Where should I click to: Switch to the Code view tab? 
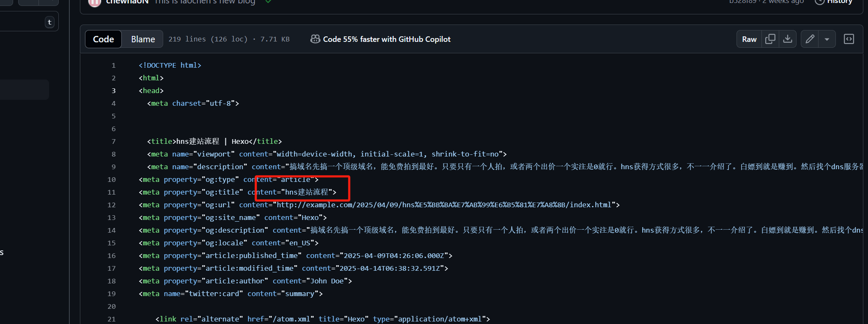coord(104,39)
